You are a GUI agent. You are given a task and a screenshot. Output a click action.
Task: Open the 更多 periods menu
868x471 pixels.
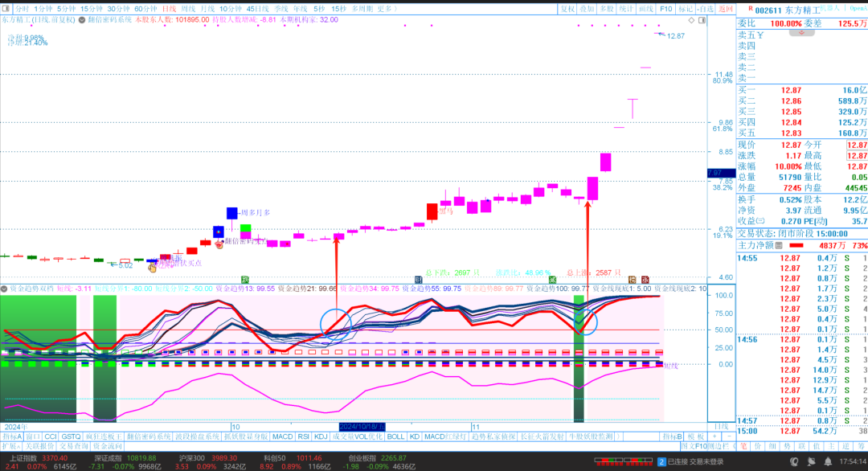pos(387,9)
